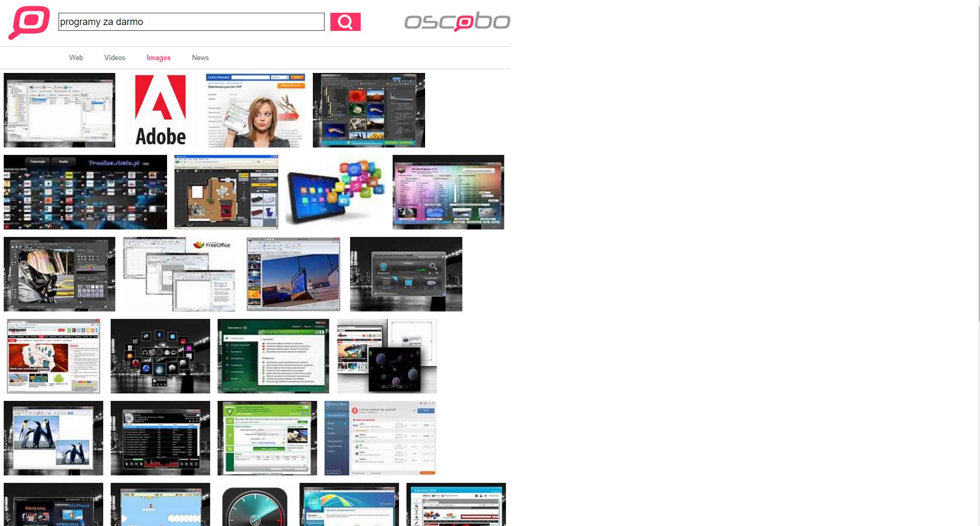Open the penguins photo editor thumbnail
980x526 pixels.
click(x=53, y=438)
